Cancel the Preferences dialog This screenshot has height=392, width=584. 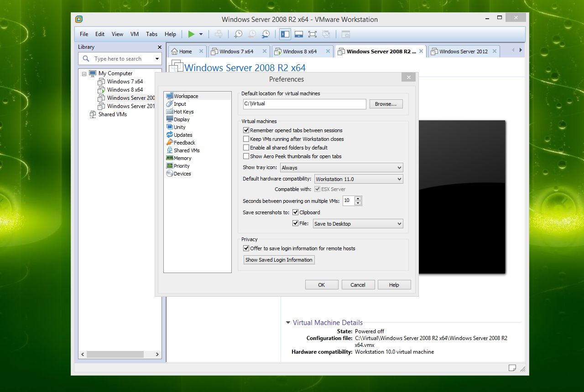click(358, 285)
